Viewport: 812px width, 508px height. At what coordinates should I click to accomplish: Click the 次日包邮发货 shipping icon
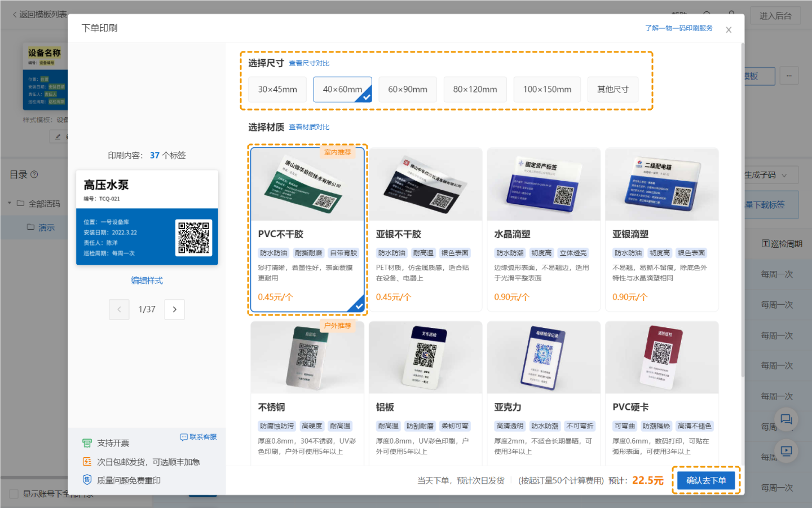[x=87, y=462]
